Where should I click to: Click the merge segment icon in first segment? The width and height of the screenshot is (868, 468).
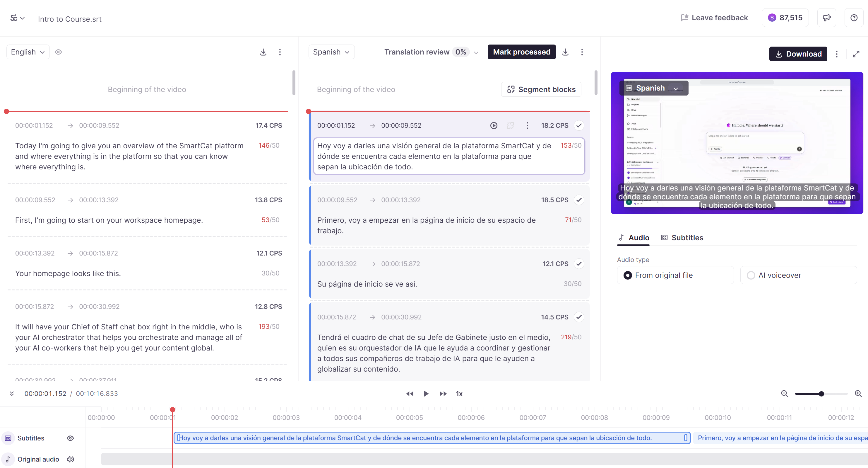coord(511,125)
